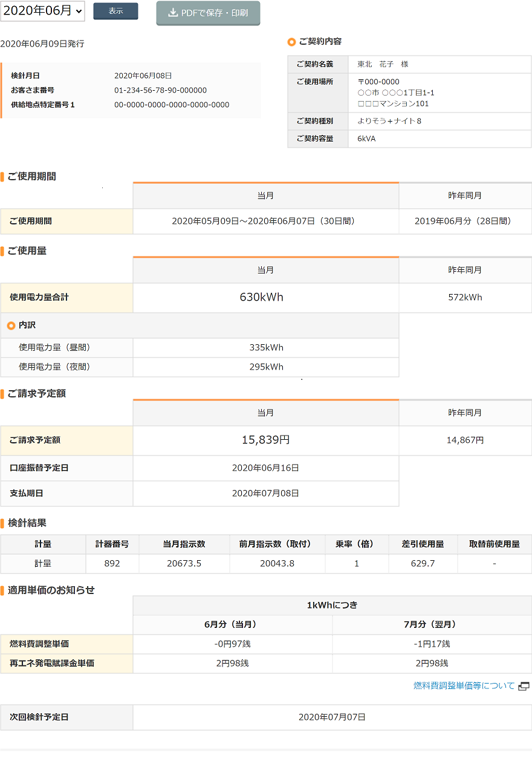The height and width of the screenshot is (761, 532).
Task: Select the address line □□□マンション101
Action: 393,103
